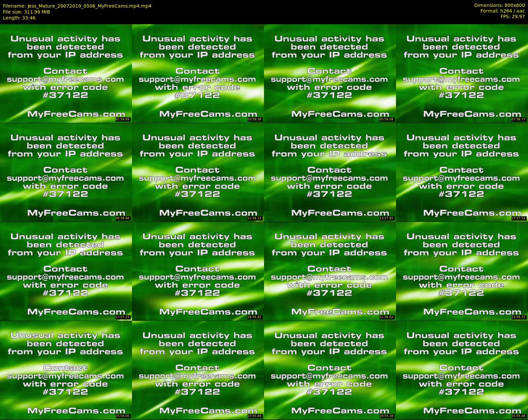Select the frame thumbnail stamped 21:56.62
The height and width of the screenshot is (420, 528).
[x=330, y=271]
